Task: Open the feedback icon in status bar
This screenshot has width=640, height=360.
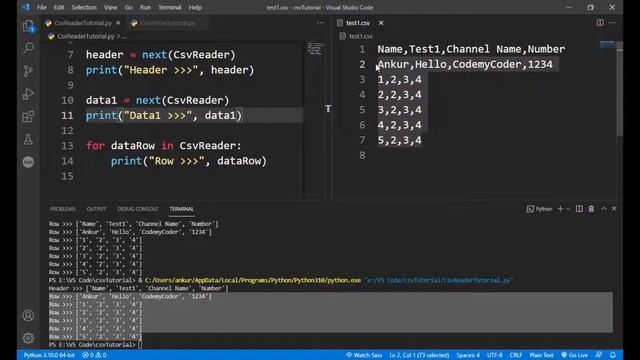Action: pos(598,355)
